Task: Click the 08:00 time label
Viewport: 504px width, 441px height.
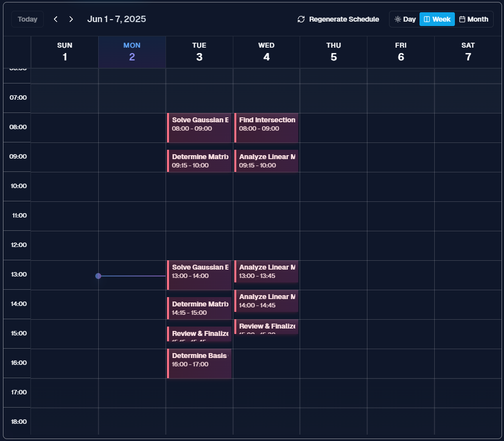Action: [18, 127]
